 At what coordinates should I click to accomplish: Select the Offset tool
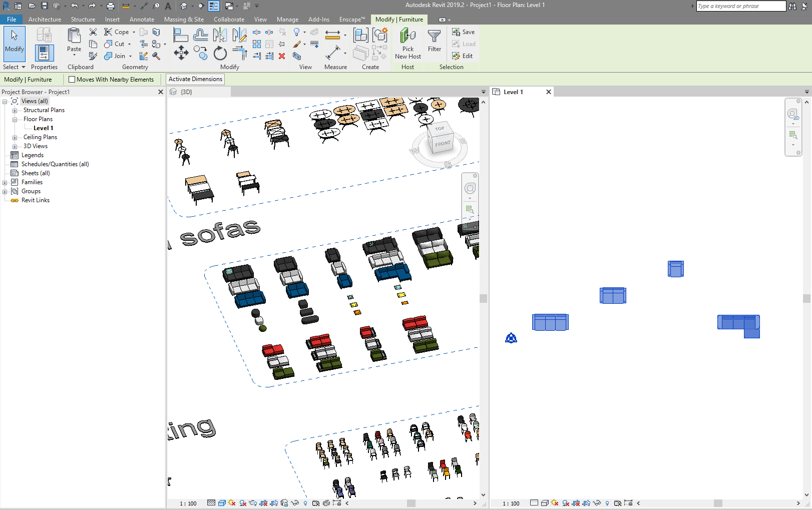click(200, 35)
